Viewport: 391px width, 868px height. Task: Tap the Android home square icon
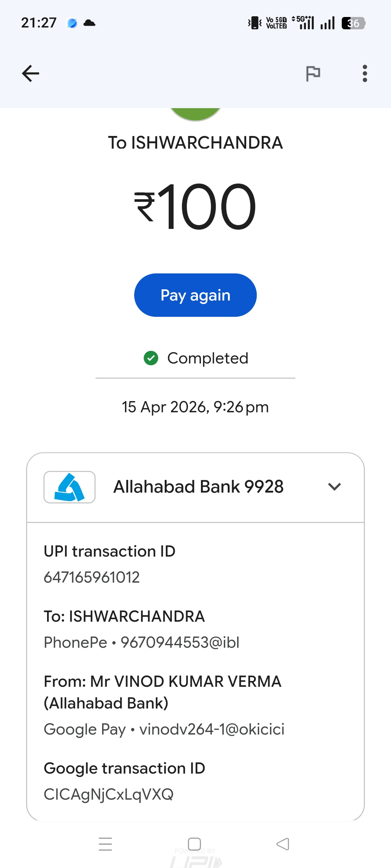point(194,844)
